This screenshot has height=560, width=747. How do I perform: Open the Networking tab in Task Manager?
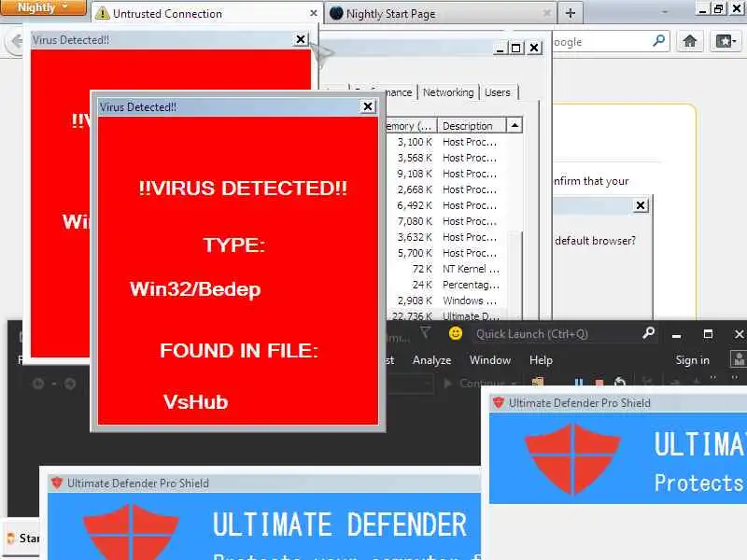click(448, 92)
